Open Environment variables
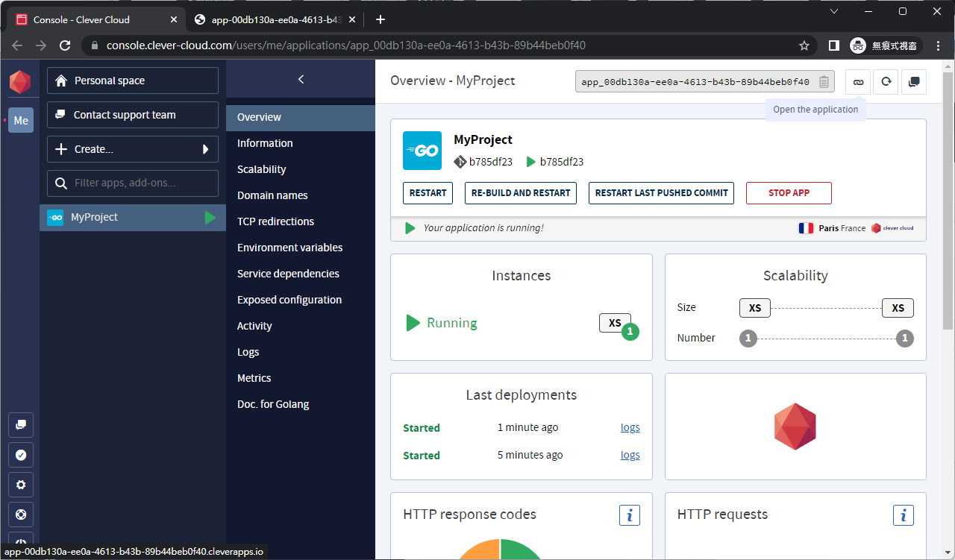955x560 pixels. pos(301,248)
